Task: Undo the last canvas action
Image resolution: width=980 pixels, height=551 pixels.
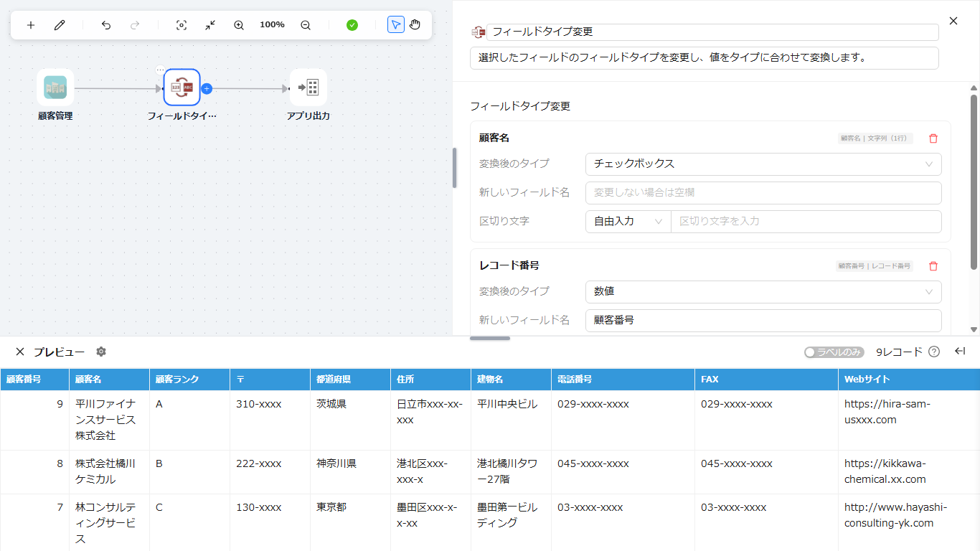Action: pos(106,25)
